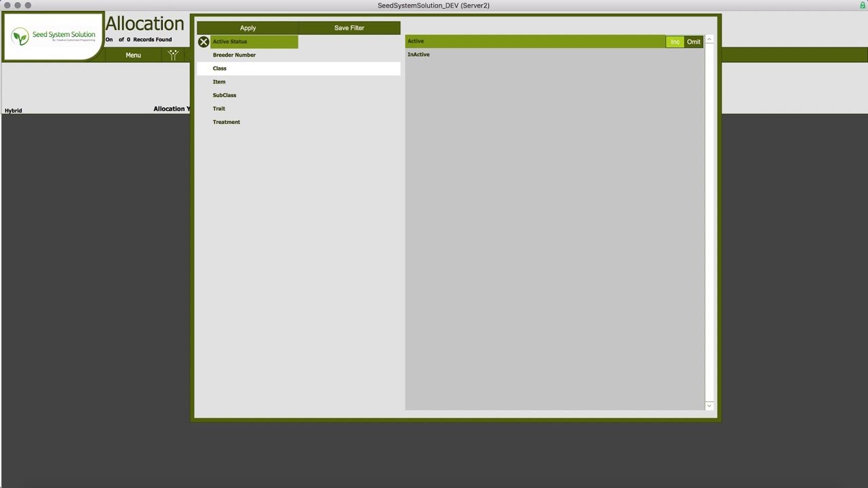Open the Menu button in Allocation header
The image size is (868, 488).
click(x=133, y=55)
